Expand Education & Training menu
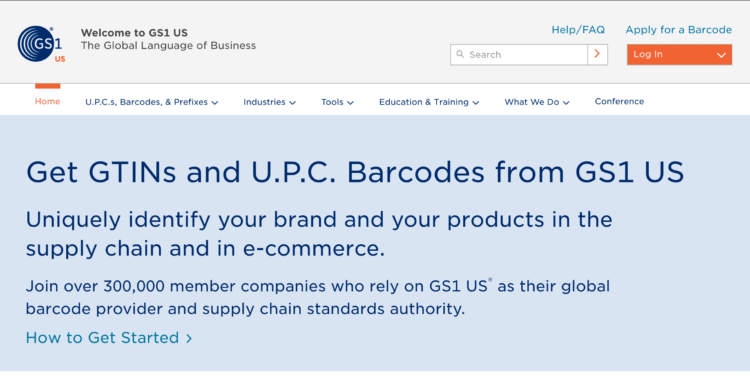 (429, 102)
